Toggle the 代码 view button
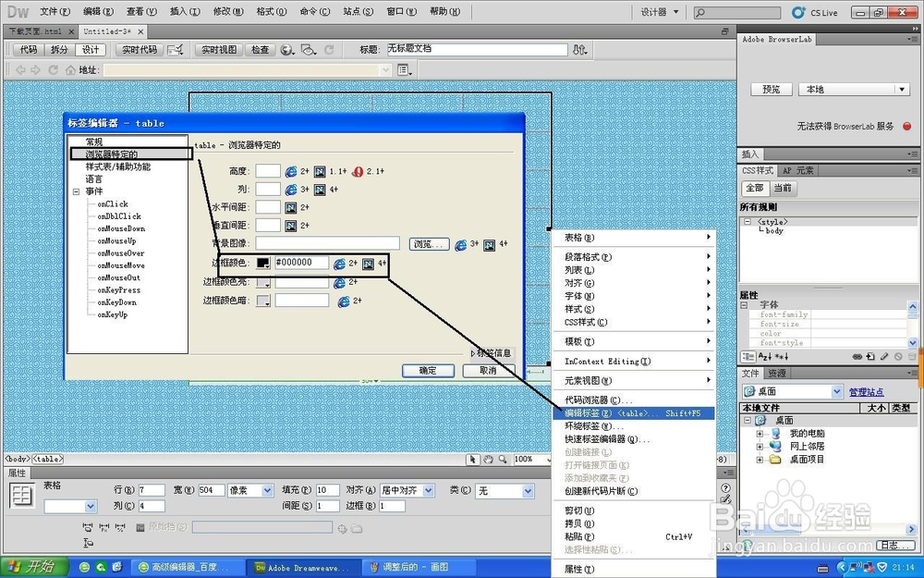 pyautogui.click(x=29, y=50)
